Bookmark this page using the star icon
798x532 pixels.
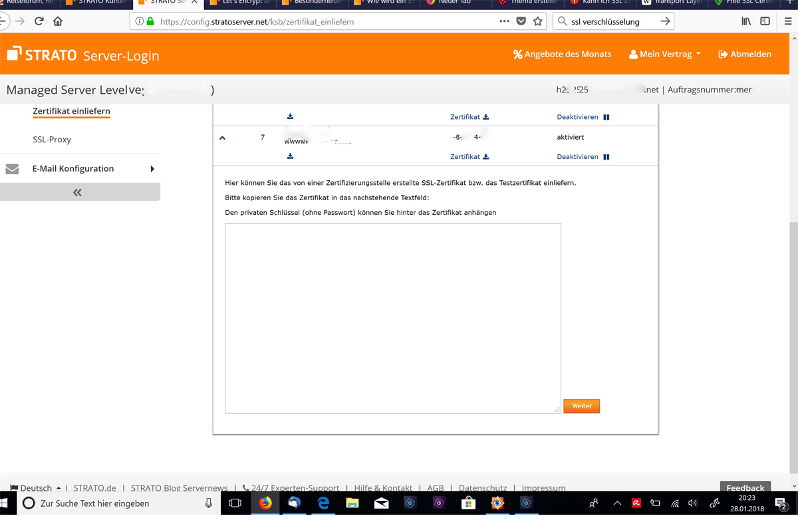pos(537,21)
